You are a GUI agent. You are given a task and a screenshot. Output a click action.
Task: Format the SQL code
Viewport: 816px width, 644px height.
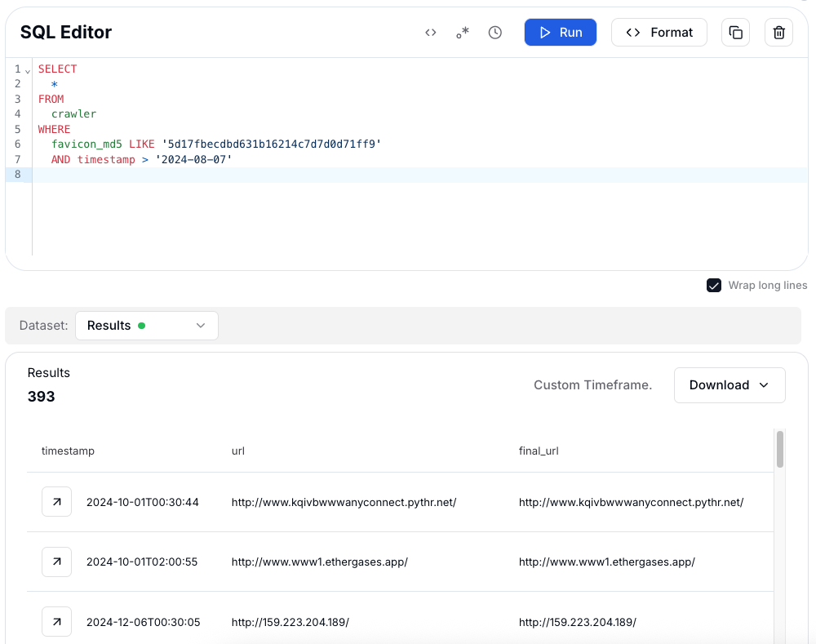click(659, 33)
